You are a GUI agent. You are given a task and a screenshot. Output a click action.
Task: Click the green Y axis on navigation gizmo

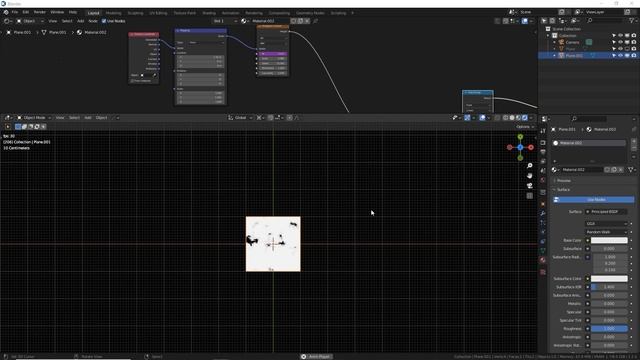click(x=520, y=137)
